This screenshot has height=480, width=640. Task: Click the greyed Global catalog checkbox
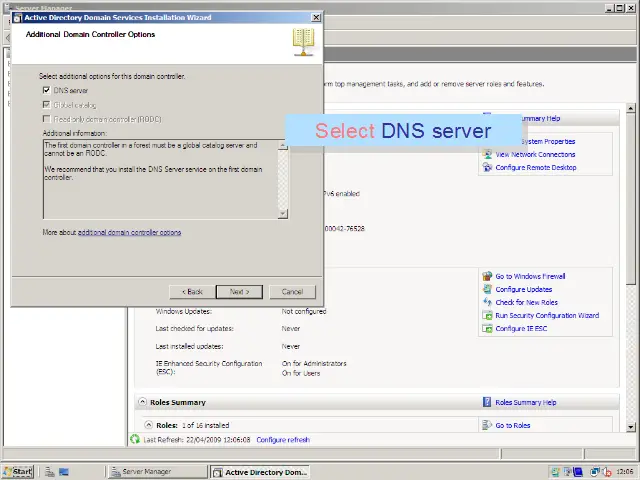(x=47, y=105)
